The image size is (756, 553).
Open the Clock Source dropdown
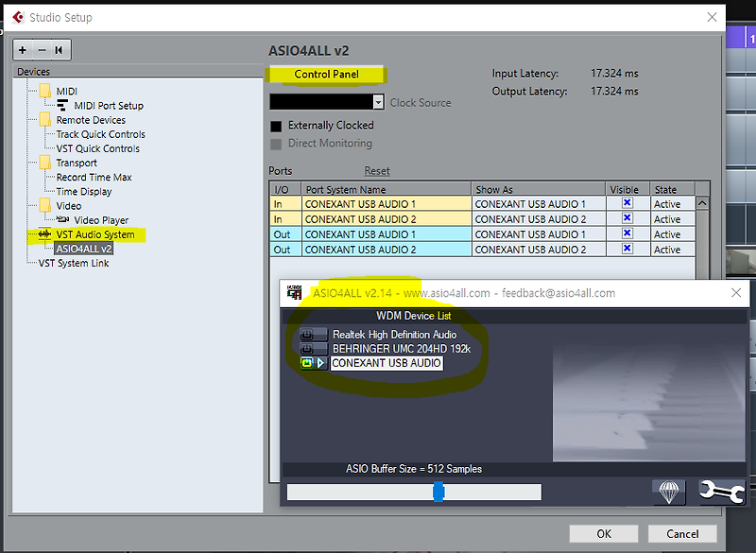tap(378, 101)
